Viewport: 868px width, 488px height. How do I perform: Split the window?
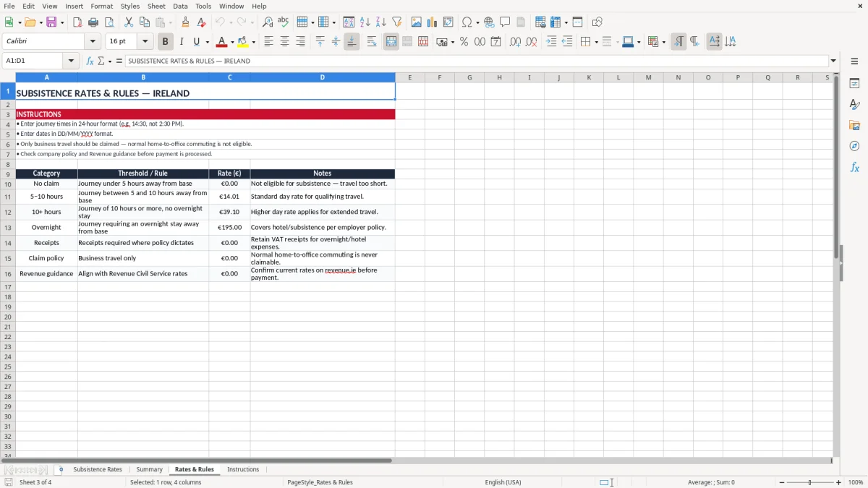[x=577, y=22]
